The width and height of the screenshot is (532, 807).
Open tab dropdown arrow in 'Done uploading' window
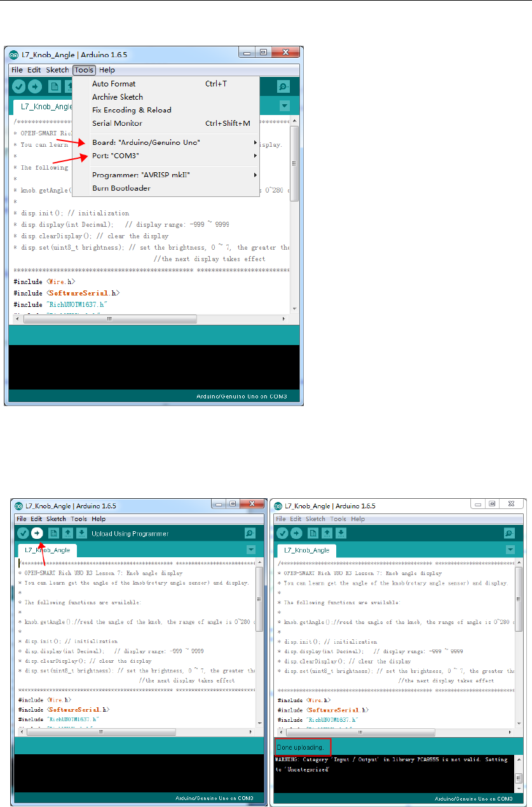point(510,550)
